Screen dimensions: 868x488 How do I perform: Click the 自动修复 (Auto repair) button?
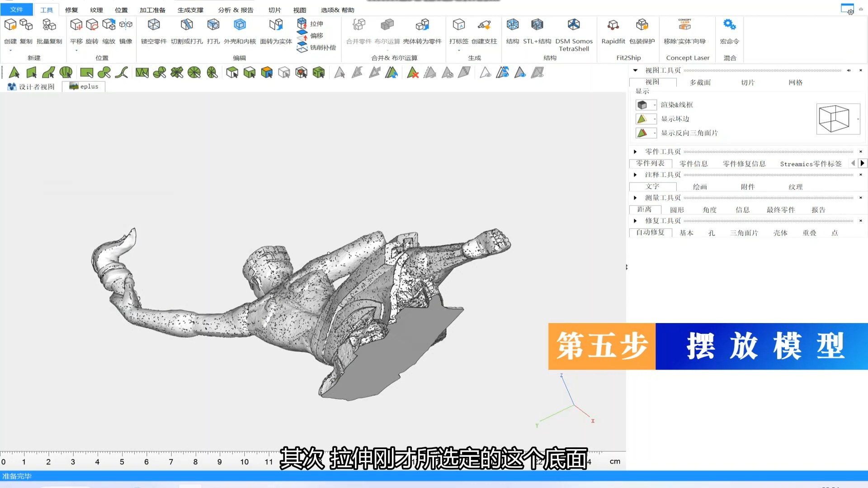(650, 233)
